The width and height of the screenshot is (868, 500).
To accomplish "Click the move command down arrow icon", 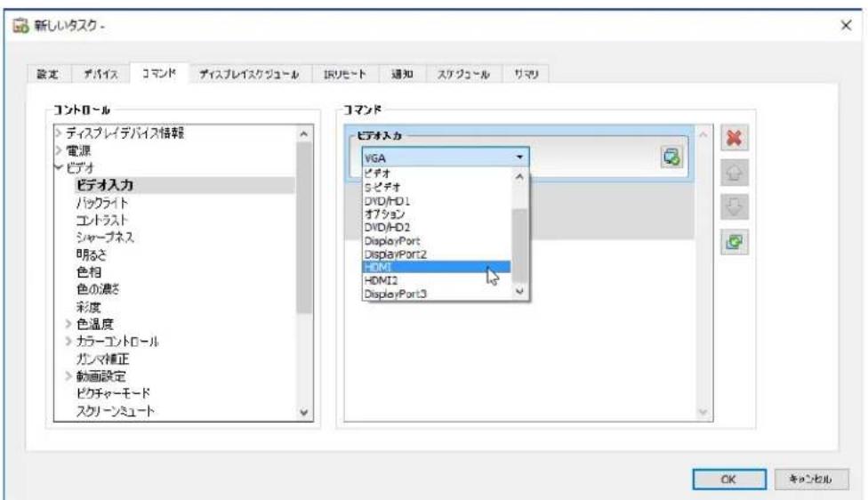I will coord(734,207).
